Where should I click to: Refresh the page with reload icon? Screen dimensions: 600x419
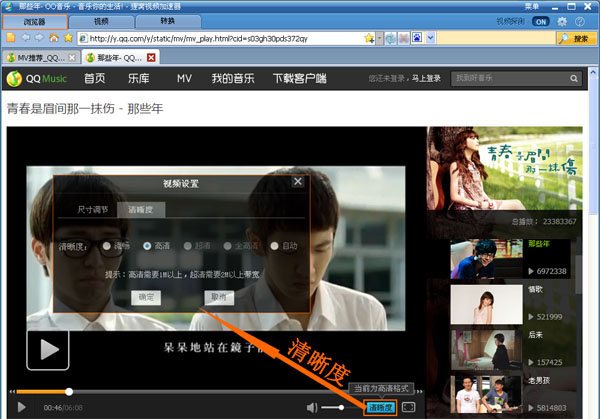tap(391, 38)
